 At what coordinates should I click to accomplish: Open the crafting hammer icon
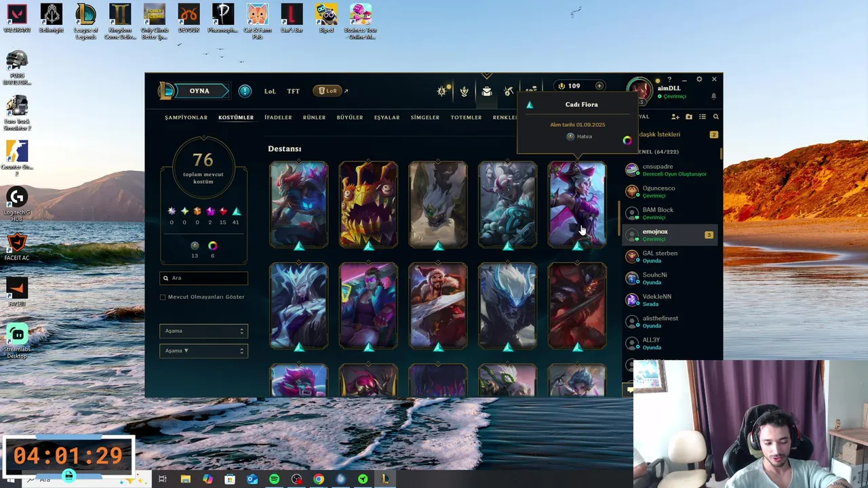coord(509,91)
